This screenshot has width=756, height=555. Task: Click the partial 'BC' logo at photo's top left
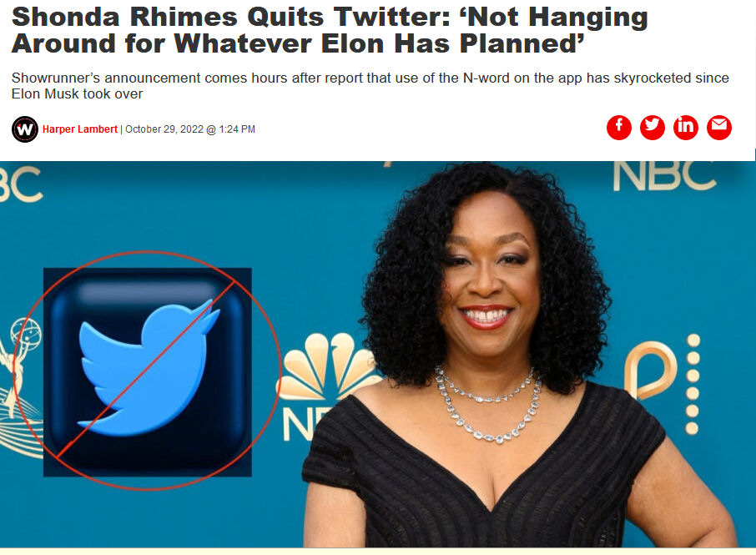click(21, 184)
